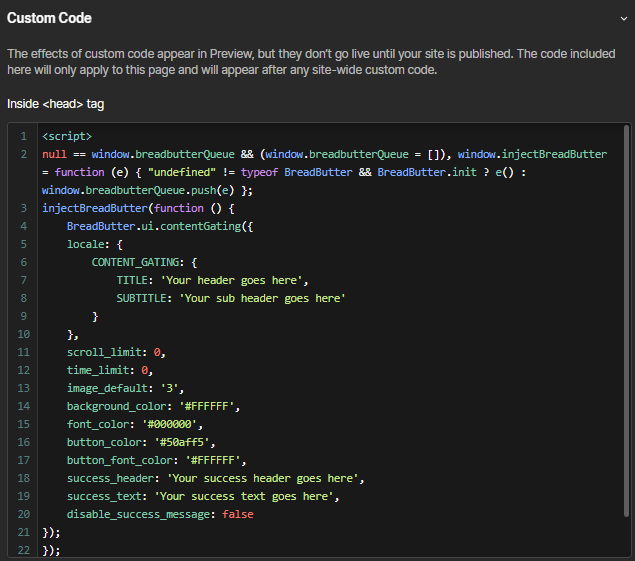The height and width of the screenshot is (561, 635).
Task: Click the opening script tag on line 1
Action: coord(67,135)
